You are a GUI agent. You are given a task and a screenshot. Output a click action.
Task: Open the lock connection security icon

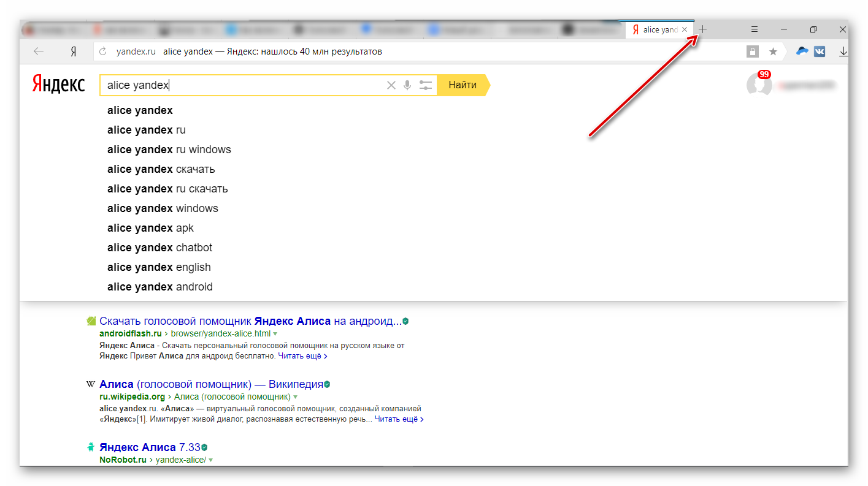(x=753, y=51)
